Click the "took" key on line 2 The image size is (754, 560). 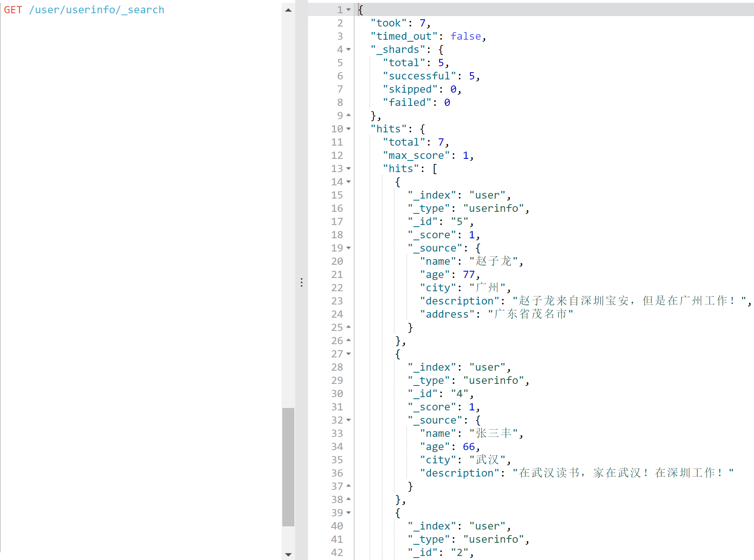click(389, 23)
